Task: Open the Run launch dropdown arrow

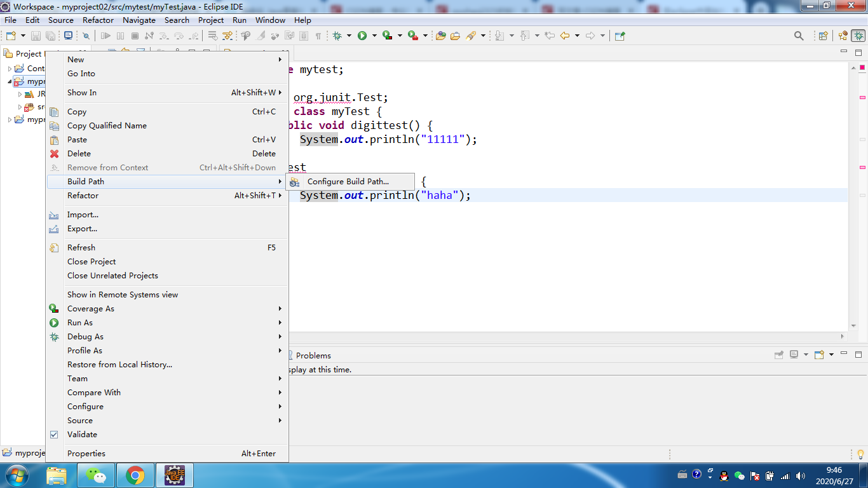Action: click(374, 36)
